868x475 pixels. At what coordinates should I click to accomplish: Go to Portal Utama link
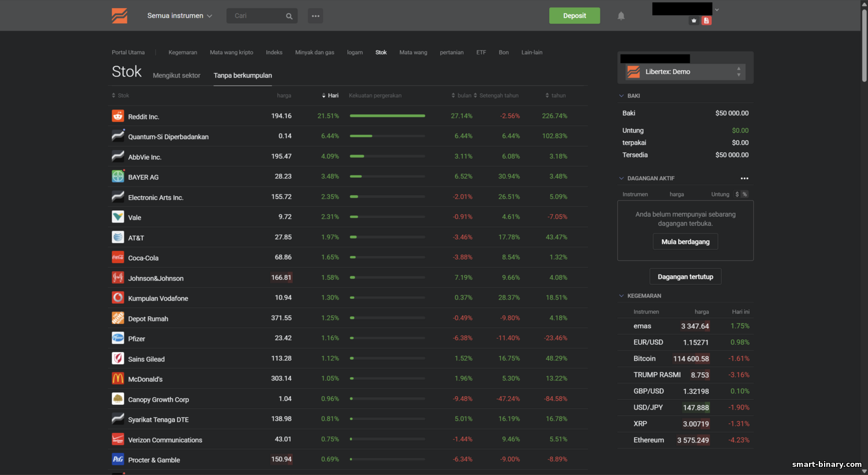pos(128,53)
